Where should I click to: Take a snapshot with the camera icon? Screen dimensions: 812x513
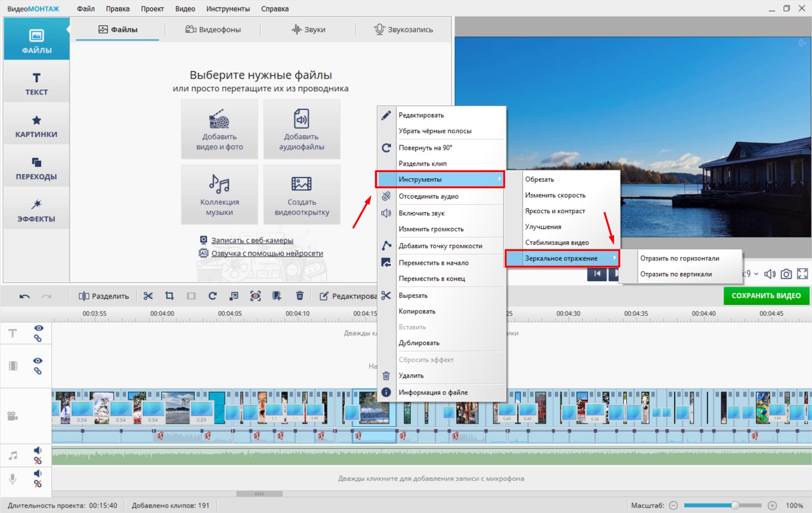click(x=786, y=274)
